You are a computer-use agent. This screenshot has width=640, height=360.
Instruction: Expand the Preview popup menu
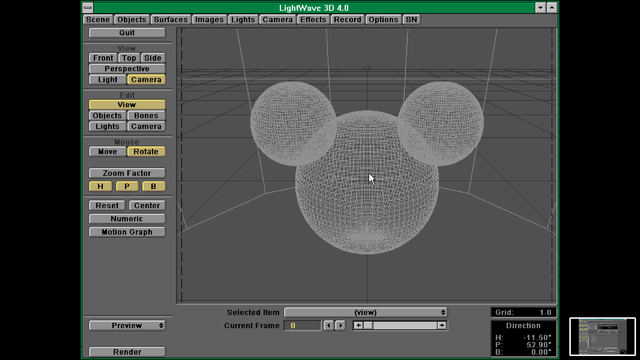coord(127,325)
